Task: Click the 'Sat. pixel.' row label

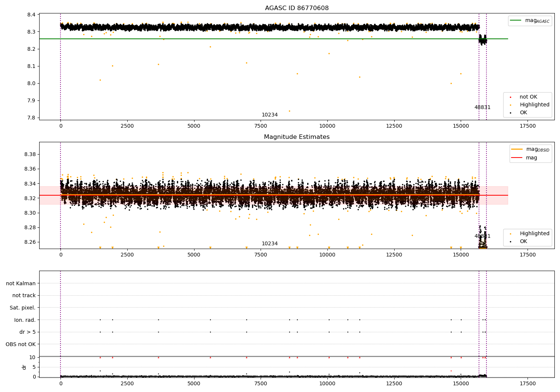Action: point(23,308)
